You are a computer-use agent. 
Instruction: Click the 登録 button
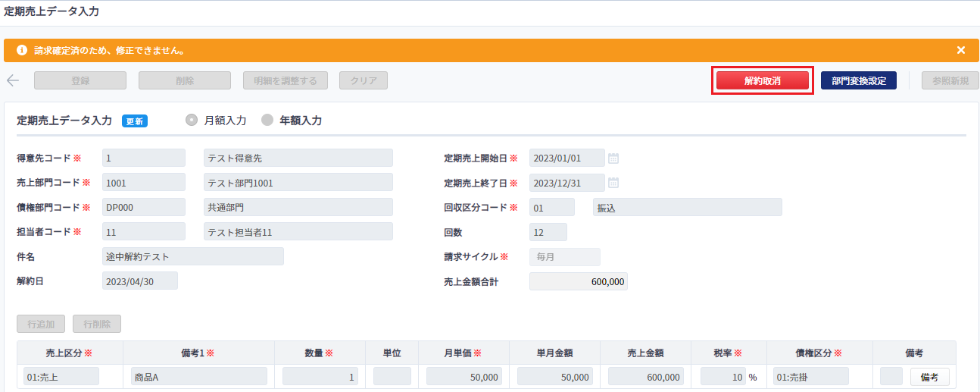pyautogui.click(x=80, y=80)
